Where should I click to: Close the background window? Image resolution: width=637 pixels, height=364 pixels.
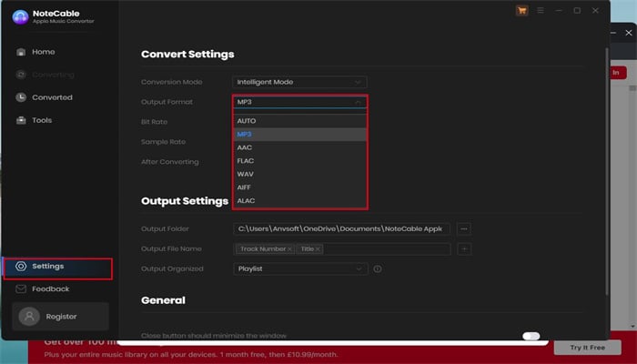pyautogui.click(x=629, y=33)
